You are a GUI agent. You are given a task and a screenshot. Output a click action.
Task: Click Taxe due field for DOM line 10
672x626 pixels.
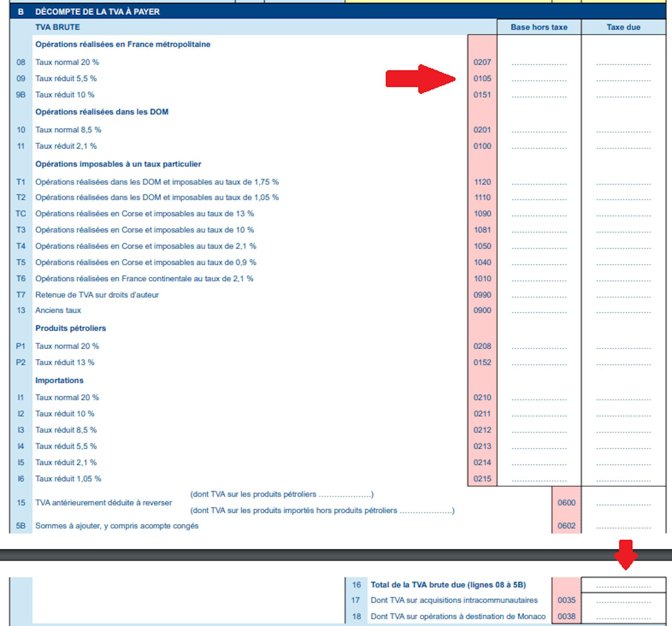623,130
